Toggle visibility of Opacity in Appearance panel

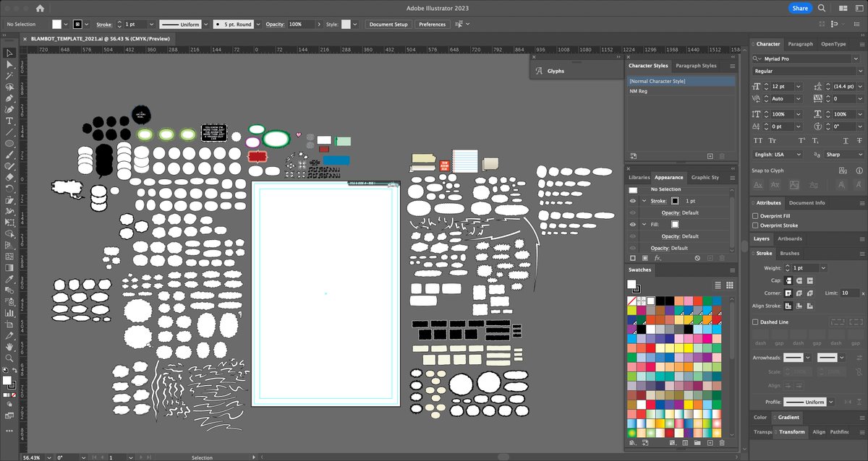[x=633, y=248]
